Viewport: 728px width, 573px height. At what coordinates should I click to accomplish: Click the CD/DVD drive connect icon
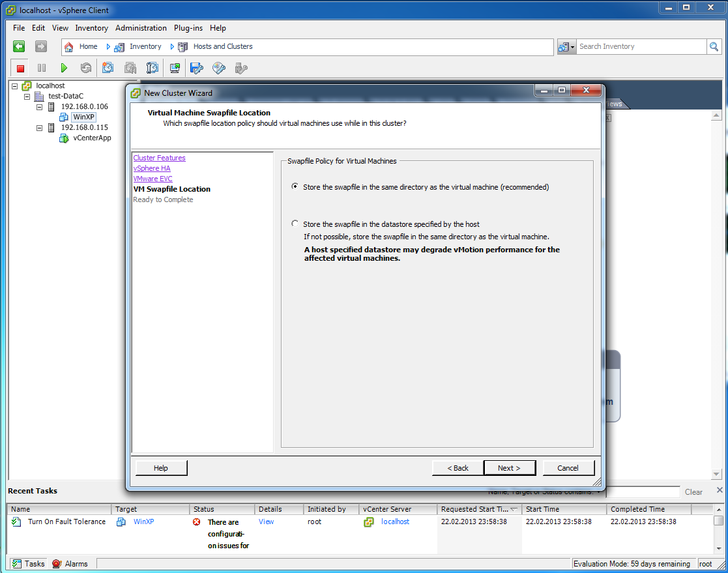tap(219, 68)
